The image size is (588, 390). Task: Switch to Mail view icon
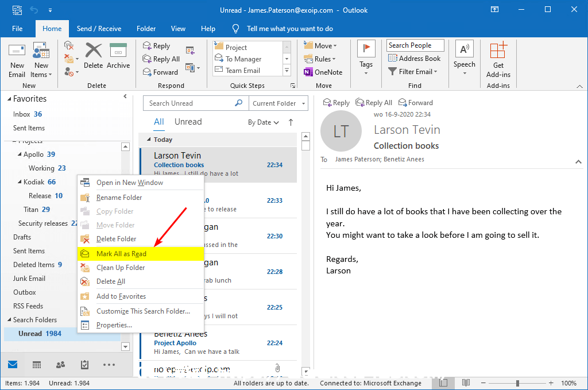13,365
